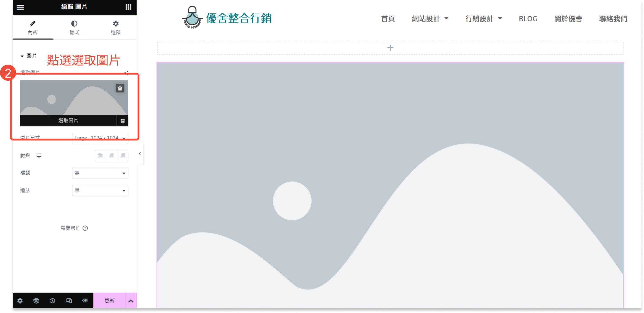Toggle the preview changes eye icon
The image size is (644, 313).
tap(85, 300)
